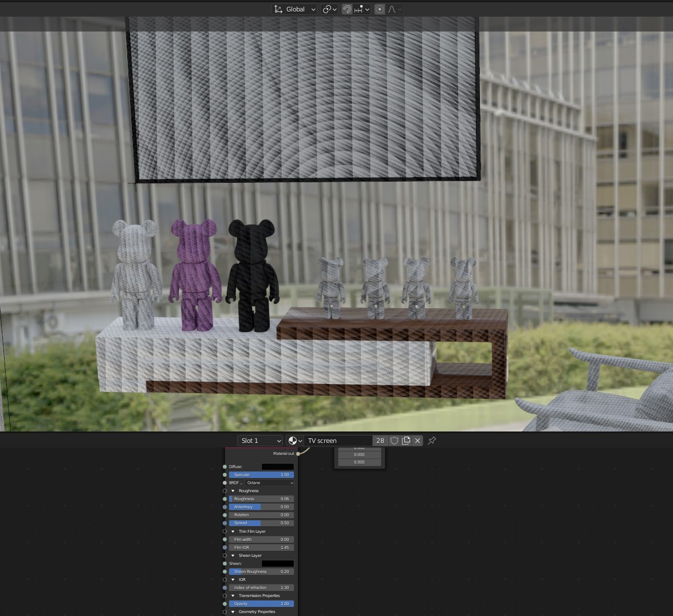Adjust the Roughness 0.06 slider
This screenshot has width=673, height=616.
261,499
